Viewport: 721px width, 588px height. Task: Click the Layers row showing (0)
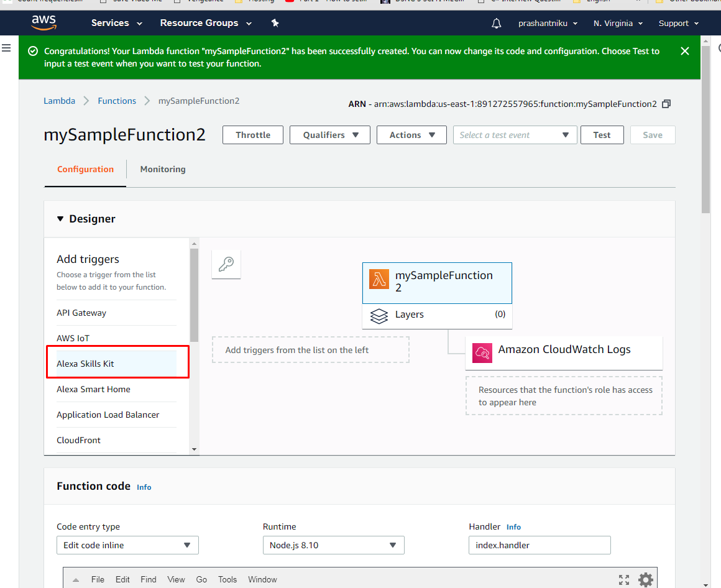tap(437, 316)
